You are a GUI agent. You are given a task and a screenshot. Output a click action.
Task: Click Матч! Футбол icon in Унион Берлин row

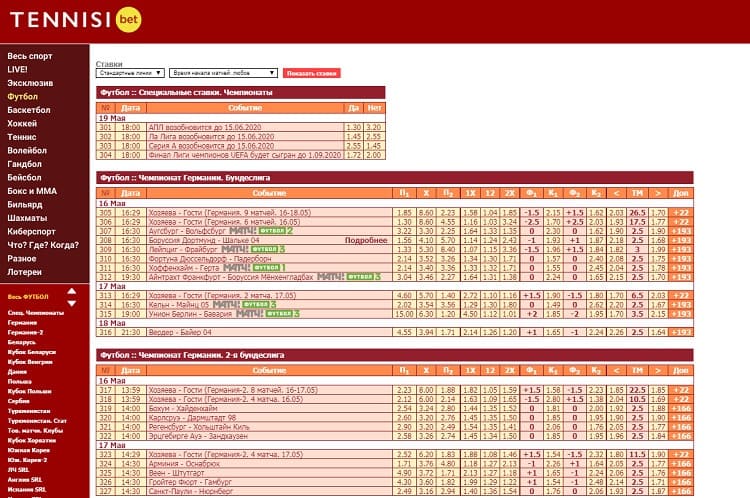click(267, 313)
